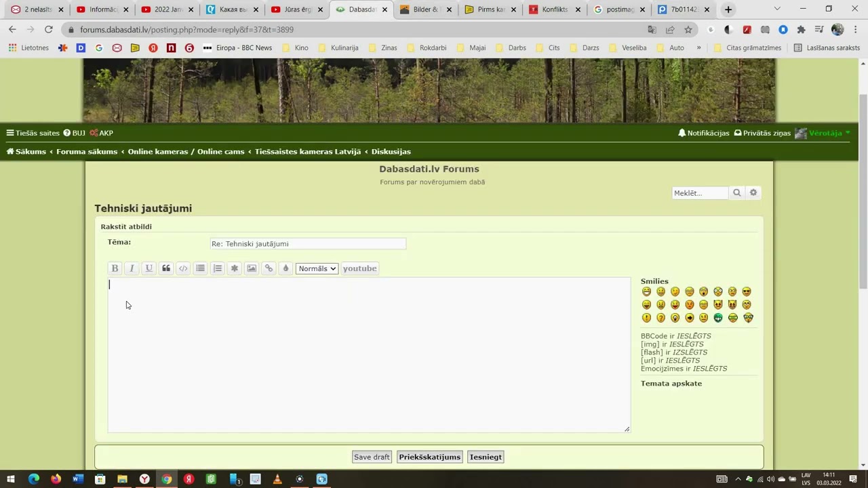This screenshot has height=488, width=868.
Task: Insert a URL link using the chain icon
Action: (x=269, y=268)
